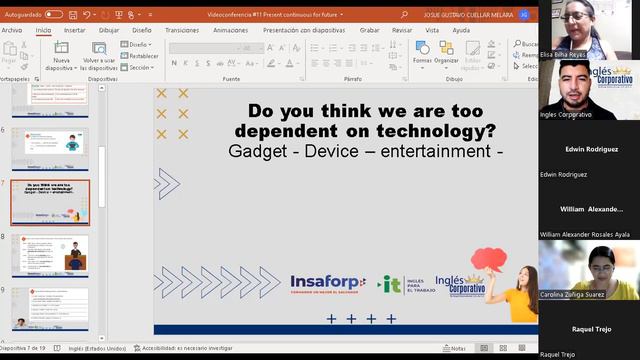The height and width of the screenshot is (360, 640).
Task: Select slide 6 thumbnail
Action: [x=50, y=149]
